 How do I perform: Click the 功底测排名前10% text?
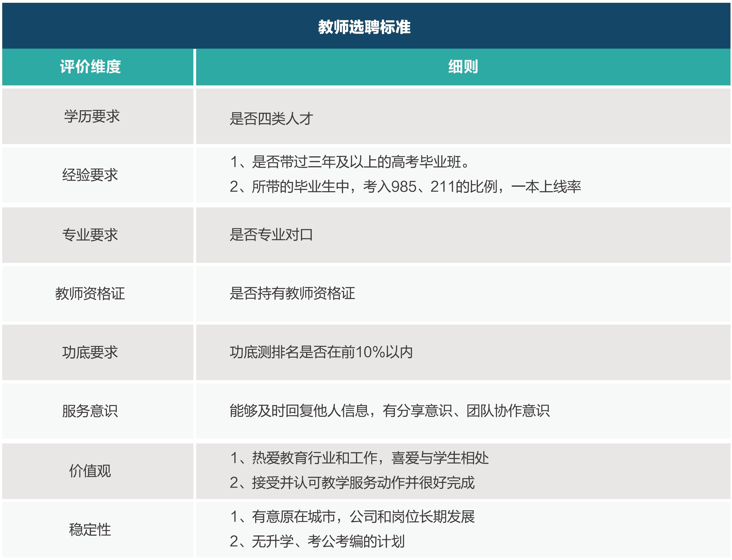(x=321, y=352)
